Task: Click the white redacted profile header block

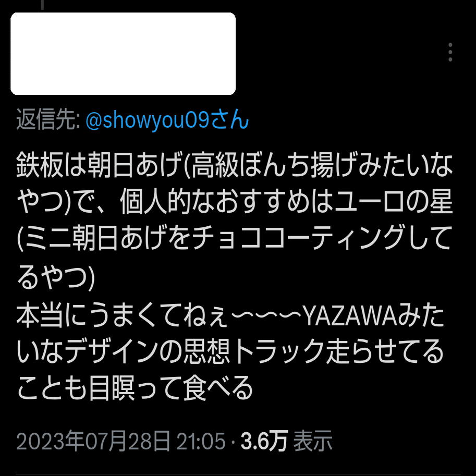Action: pos(123,54)
